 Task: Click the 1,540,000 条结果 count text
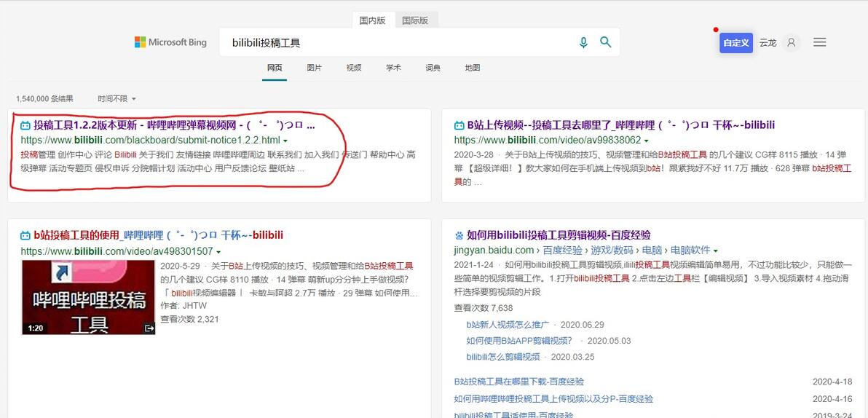(44, 98)
